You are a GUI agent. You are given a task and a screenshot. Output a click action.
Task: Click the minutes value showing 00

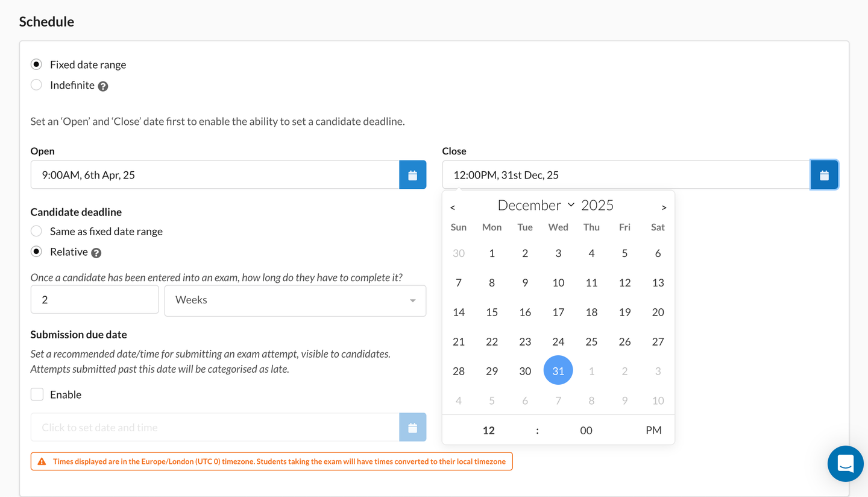click(585, 430)
